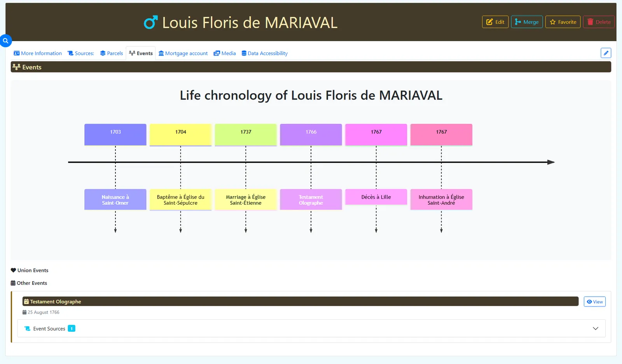Click the heart icon beside Union Events

point(13,270)
